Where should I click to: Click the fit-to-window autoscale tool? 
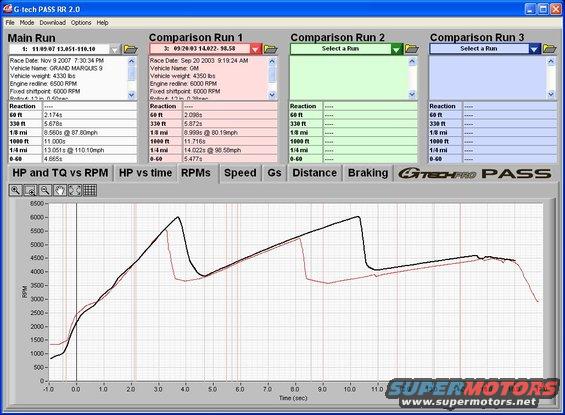75,190
